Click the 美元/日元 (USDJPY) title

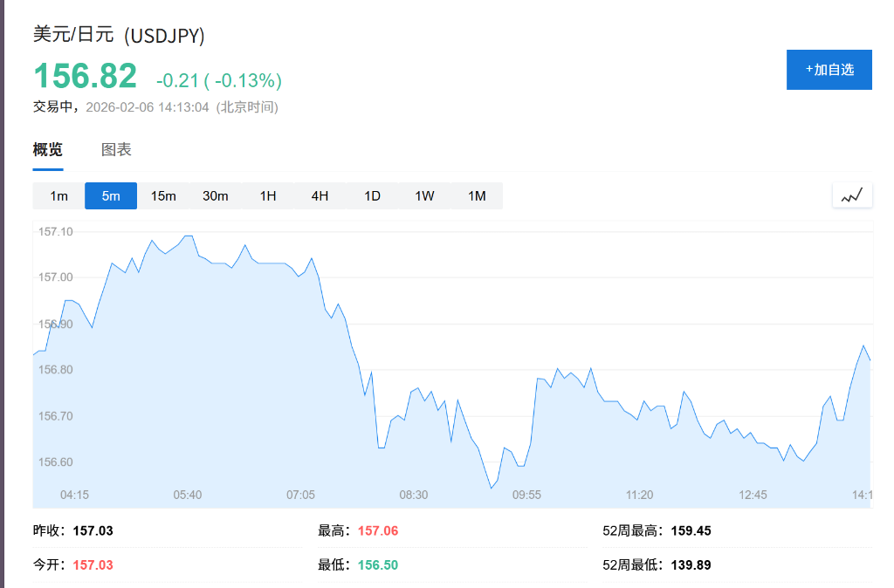point(119,35)
